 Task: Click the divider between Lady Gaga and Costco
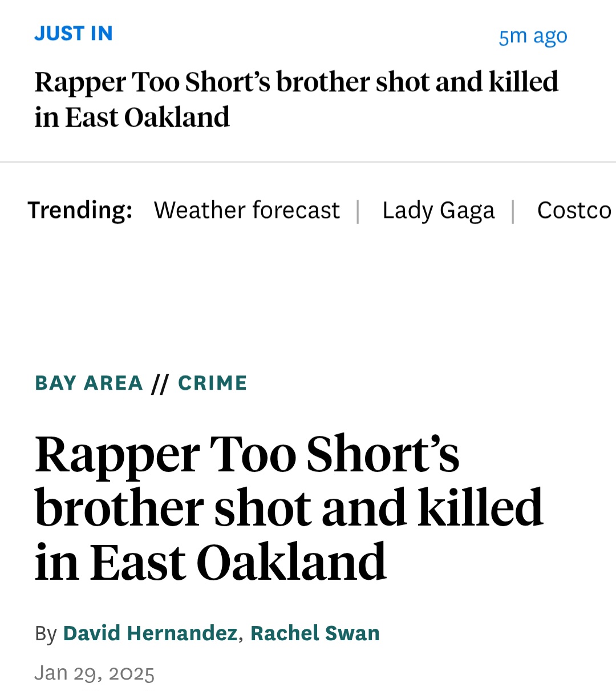coord(513,211)
